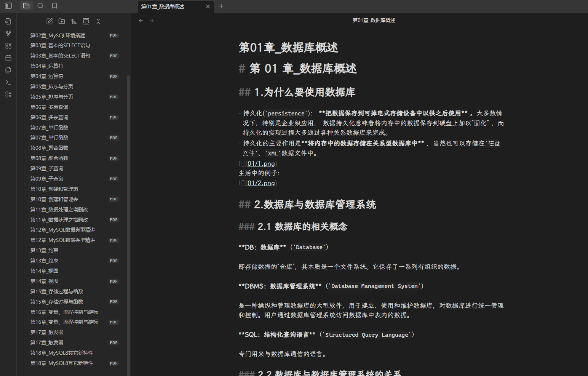588x376 pixels.
Task: Open 第16章_变量、流程控制与游标 note without PDF badge
Action: (74, 312)
